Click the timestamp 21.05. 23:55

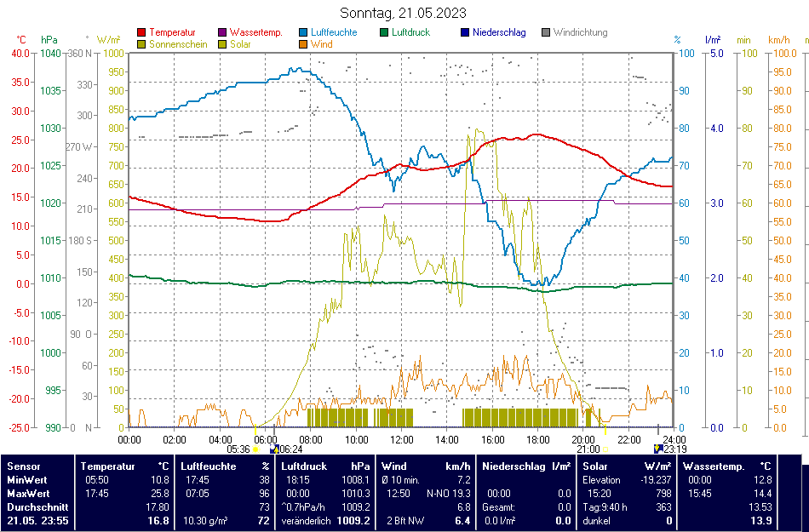coord(37,521)
